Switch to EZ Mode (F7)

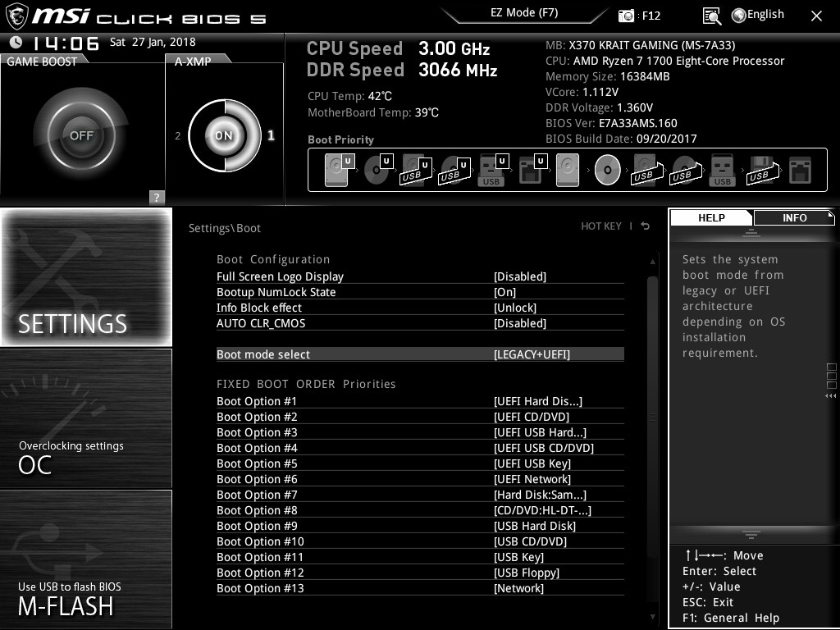[x=524, y=13]
